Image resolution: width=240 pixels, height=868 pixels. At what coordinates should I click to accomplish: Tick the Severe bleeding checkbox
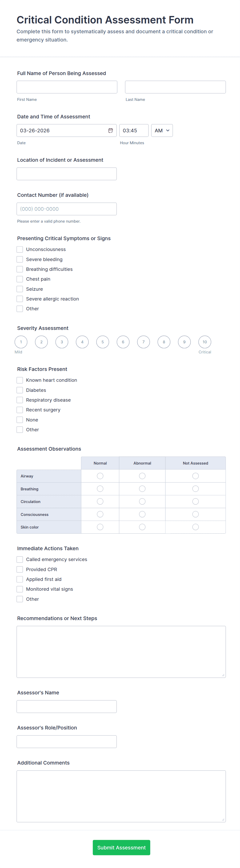point(20,259)
